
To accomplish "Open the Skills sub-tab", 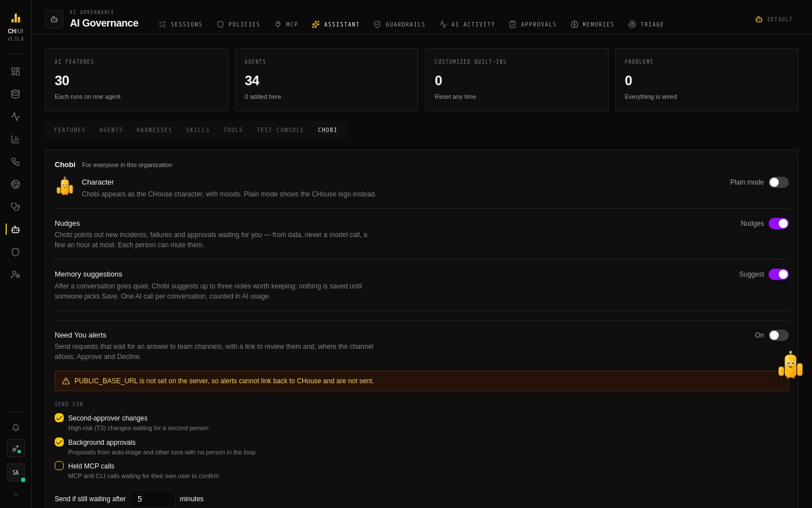I will click(x=198, y=130).
